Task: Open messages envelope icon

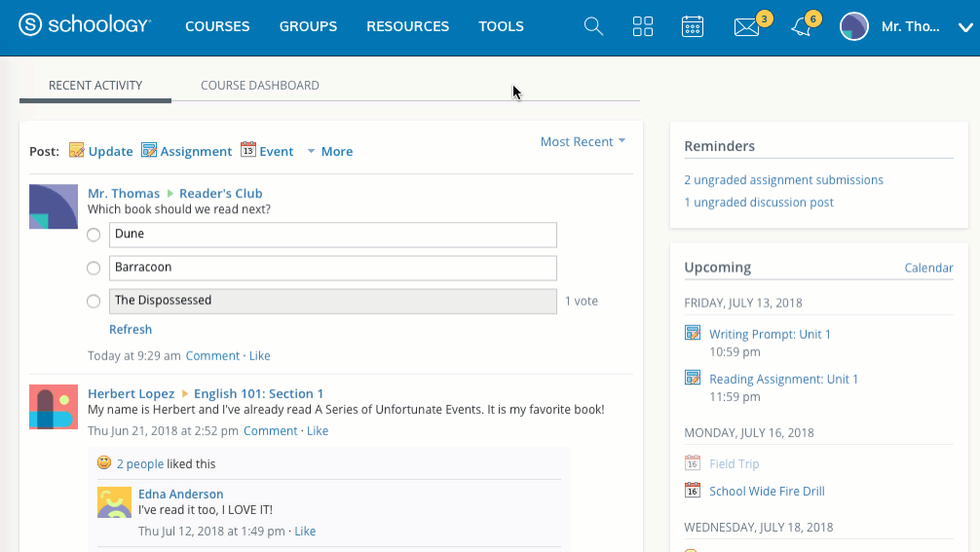Action: tap(746, 27)
